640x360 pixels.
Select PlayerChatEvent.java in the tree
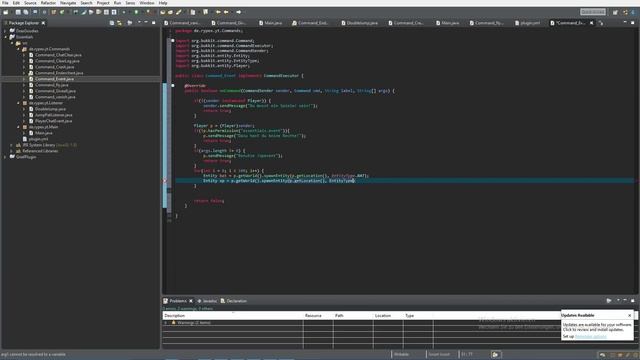pyautogui.click(x=53, y=121)
